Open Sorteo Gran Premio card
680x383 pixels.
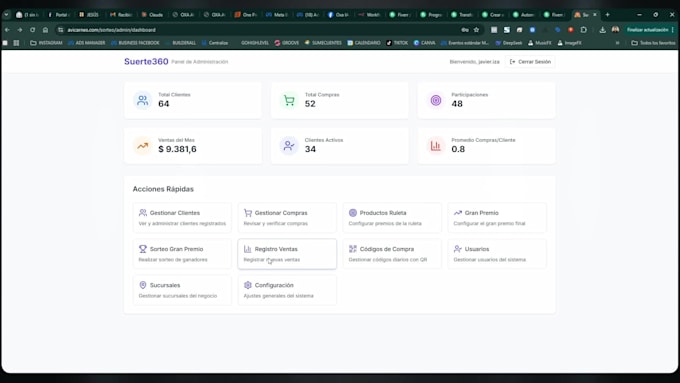pyautogui.click(x=182, y=254)
